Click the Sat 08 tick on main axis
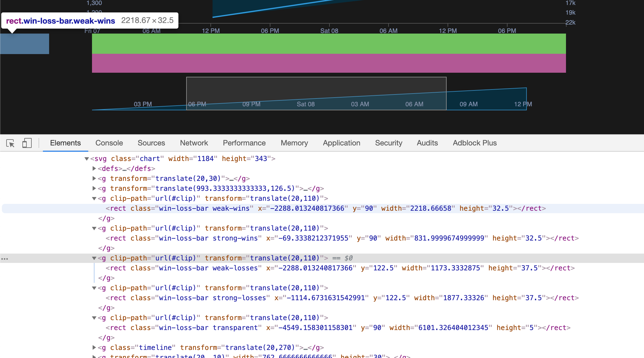644x358 pixels. (329, 31)
